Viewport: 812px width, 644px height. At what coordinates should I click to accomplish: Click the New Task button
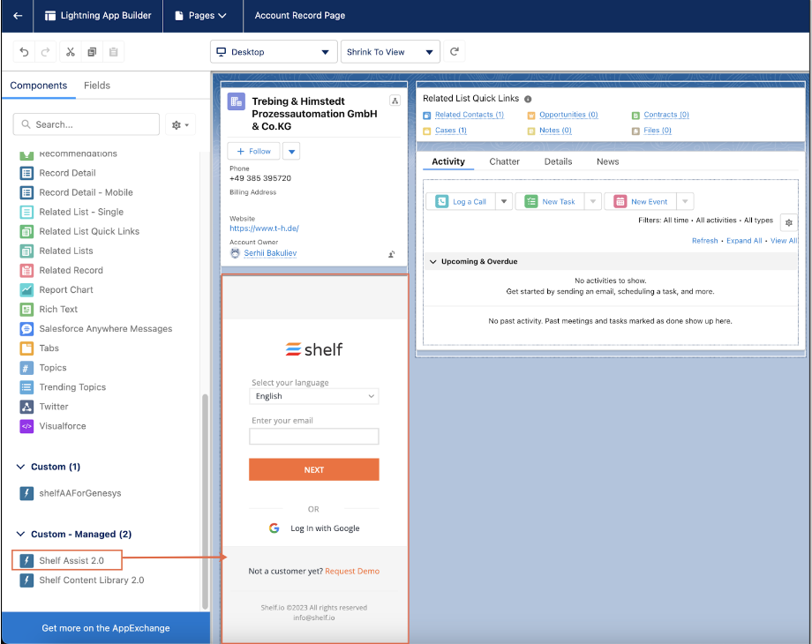click(x=550, y=201)
